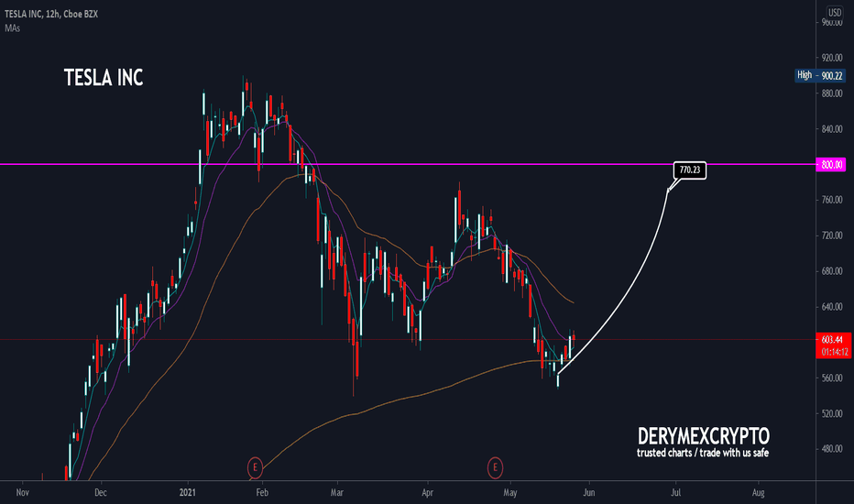Image resolution: width=854 pixels, height=504 pixels.
Task: Click the February earnings E marker
Action: [255, 467]
